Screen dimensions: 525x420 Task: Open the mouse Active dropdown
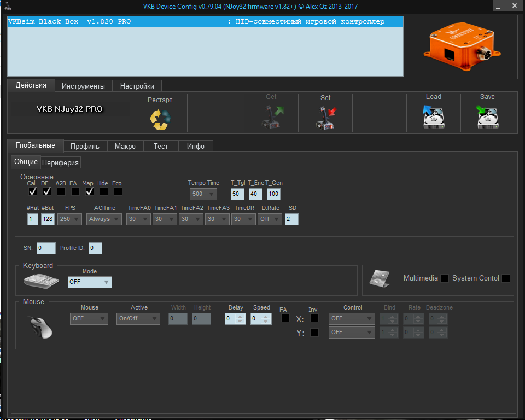pos(138,318)
